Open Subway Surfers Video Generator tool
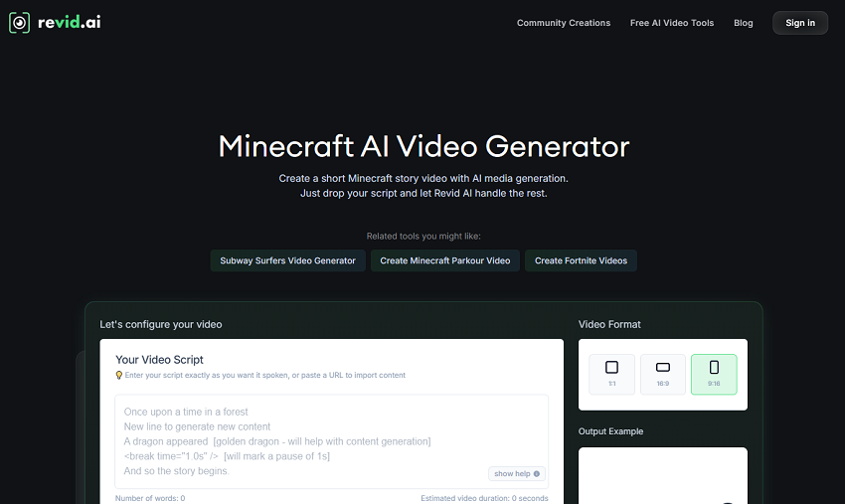845x504 pixels. (x=287, y=260)
